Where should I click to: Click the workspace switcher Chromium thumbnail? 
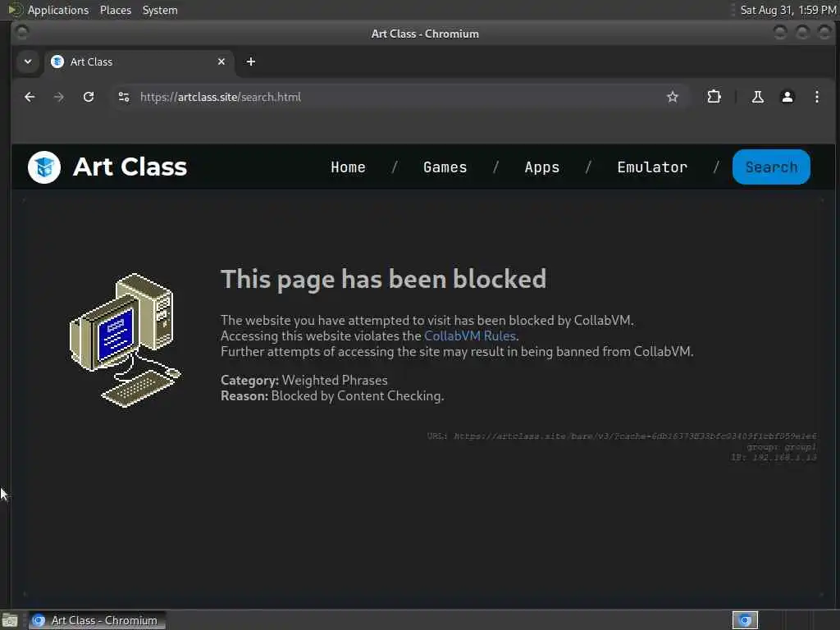pos(745,620)
